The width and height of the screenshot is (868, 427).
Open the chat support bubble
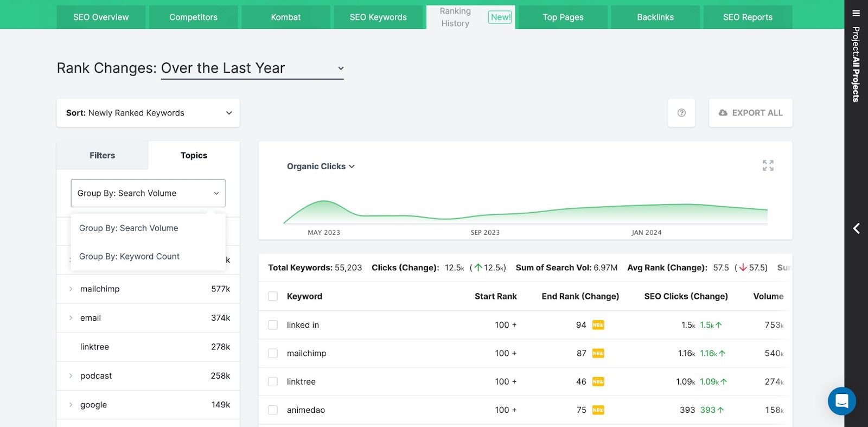842,401
